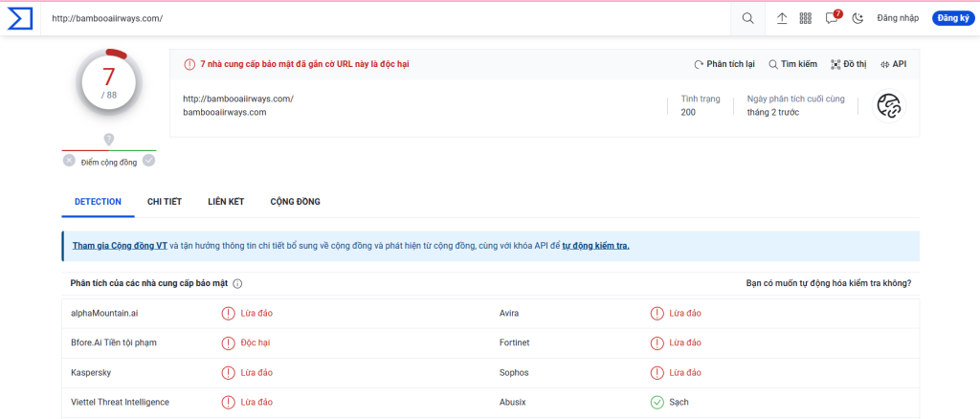Click tự động kiểm tra link

point(595,246)
